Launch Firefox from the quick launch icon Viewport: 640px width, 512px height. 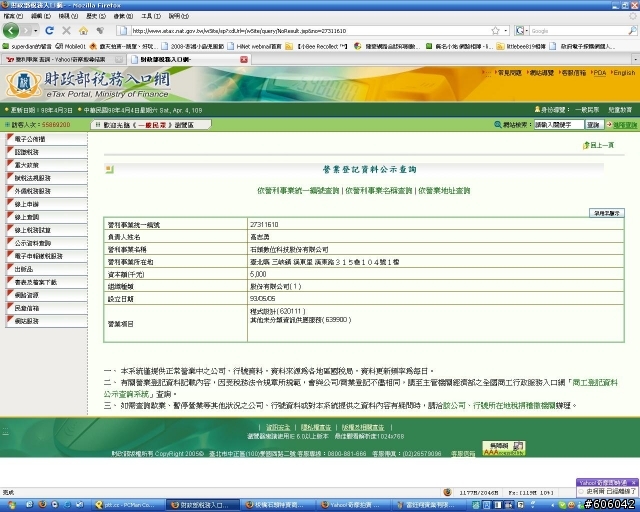[42, 505]
